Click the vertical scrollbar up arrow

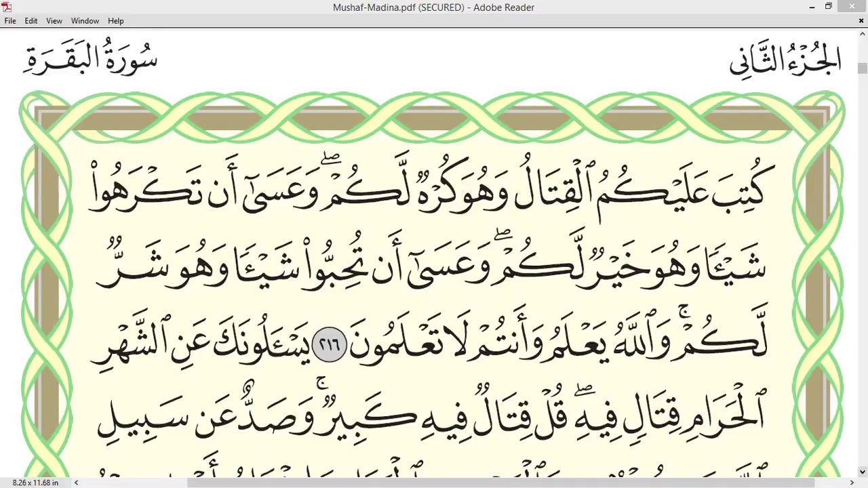862,34
